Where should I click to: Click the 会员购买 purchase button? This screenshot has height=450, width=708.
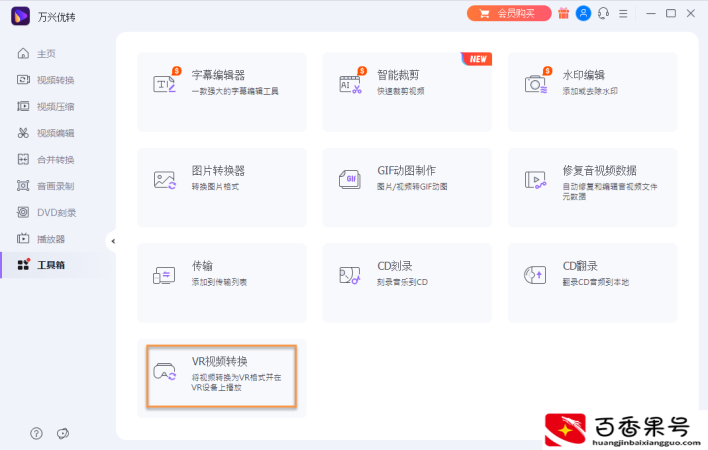point(509,14)
